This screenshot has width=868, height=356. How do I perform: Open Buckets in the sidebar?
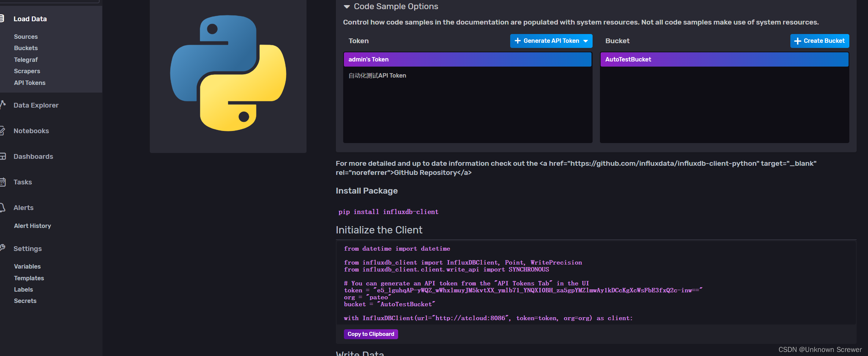click(26, 48)
